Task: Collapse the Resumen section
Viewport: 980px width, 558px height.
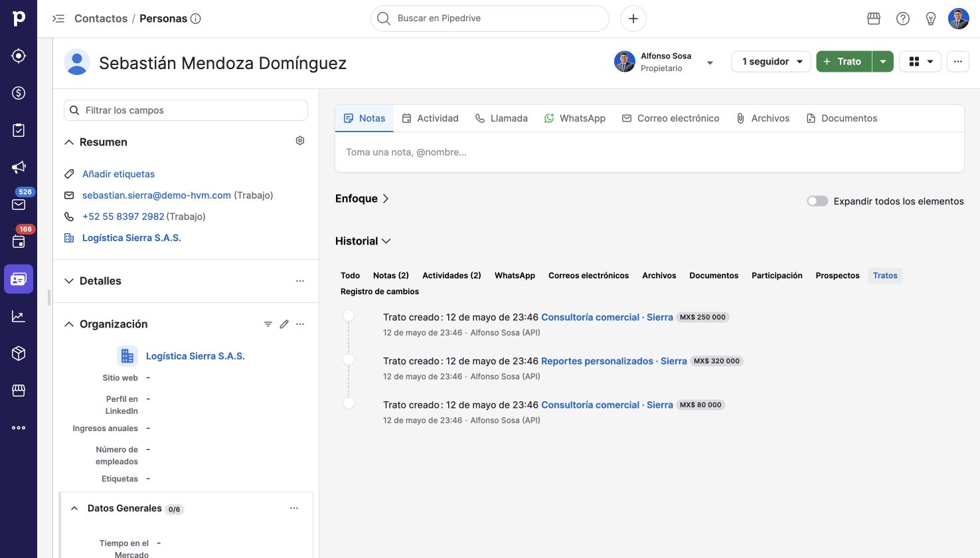Action: click(69, 142)
